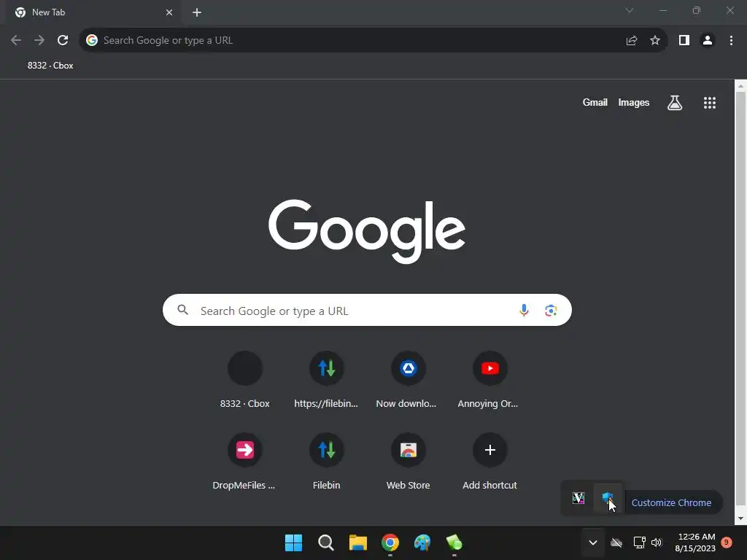
Task: Open the profile avatar menu
Action: [708, 41]
